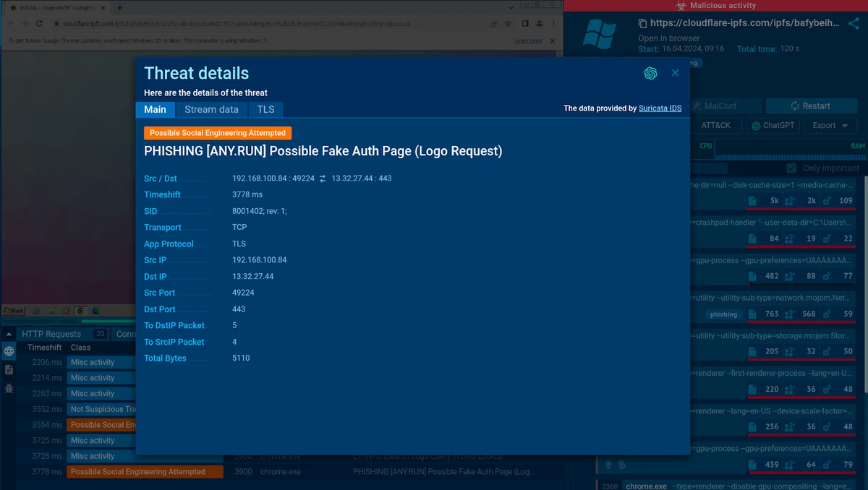The image size is (868, 490).
Task: Open the network globe icon in the sidebar
Action: tap(9, 351)
